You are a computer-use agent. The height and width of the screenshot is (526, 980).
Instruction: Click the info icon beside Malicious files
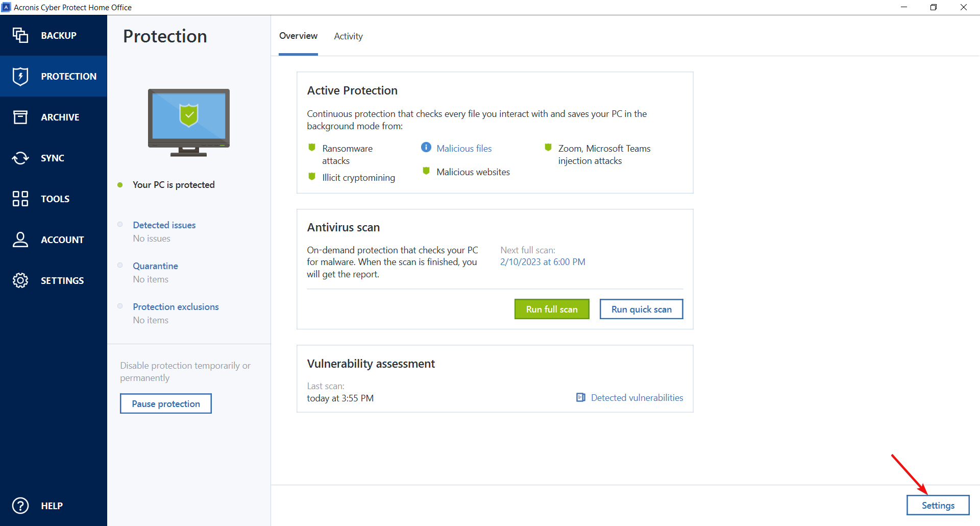pyautogui.click(x=426, y=148)
